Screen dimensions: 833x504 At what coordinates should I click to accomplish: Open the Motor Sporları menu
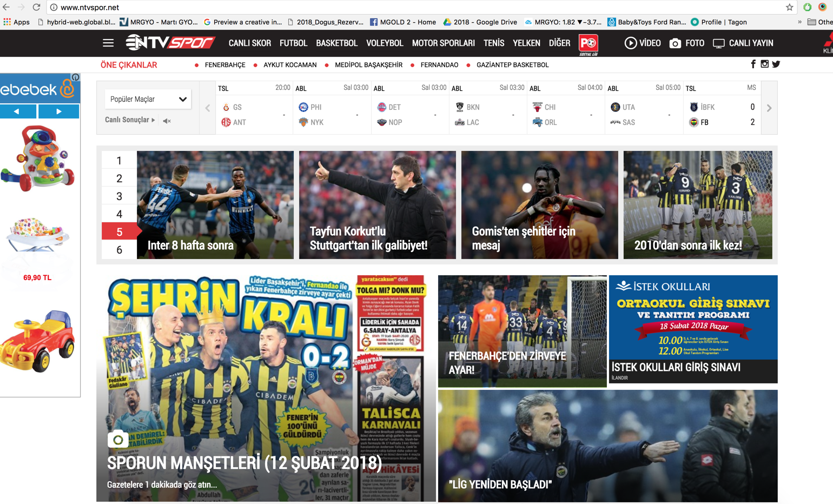[444, 43]
